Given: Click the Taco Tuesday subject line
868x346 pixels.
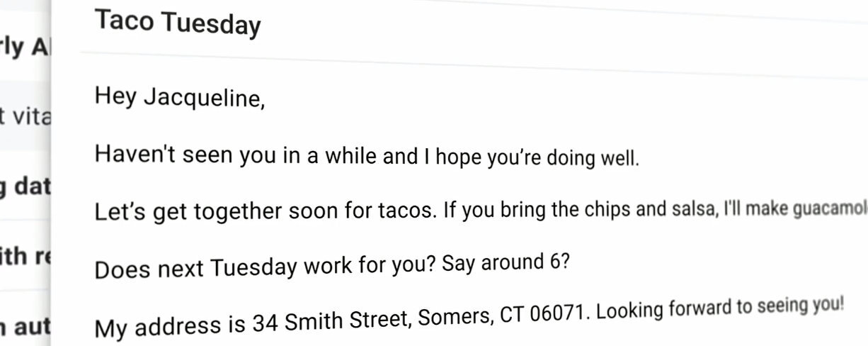Looking at the screenshot, I should tap(177, 23).
